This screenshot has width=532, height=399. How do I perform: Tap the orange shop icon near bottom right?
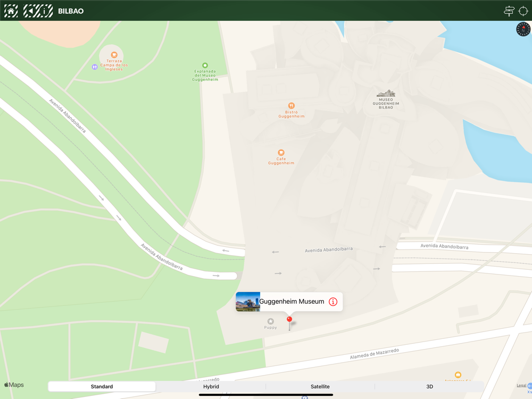(x=458, y=375)
